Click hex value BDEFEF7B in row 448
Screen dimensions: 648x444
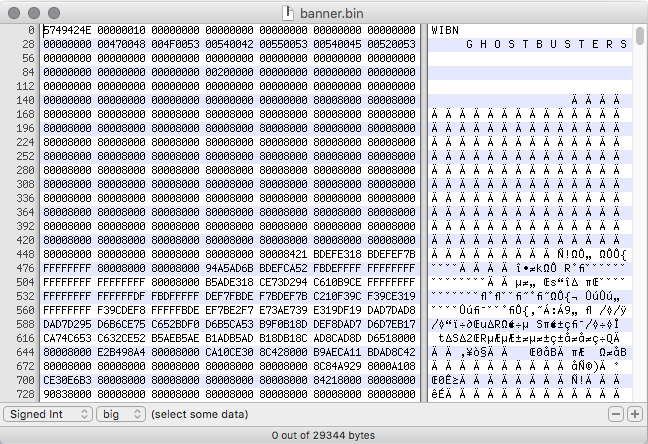[x=391, y=254]
